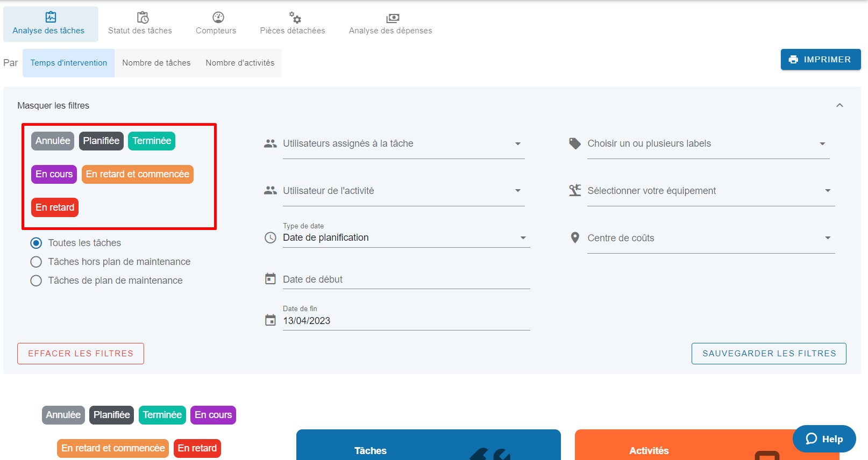This screenshot has height=460, width=868.
Task: Toggle En retard et commencée filter chip
Action: [x=138, y=174]
